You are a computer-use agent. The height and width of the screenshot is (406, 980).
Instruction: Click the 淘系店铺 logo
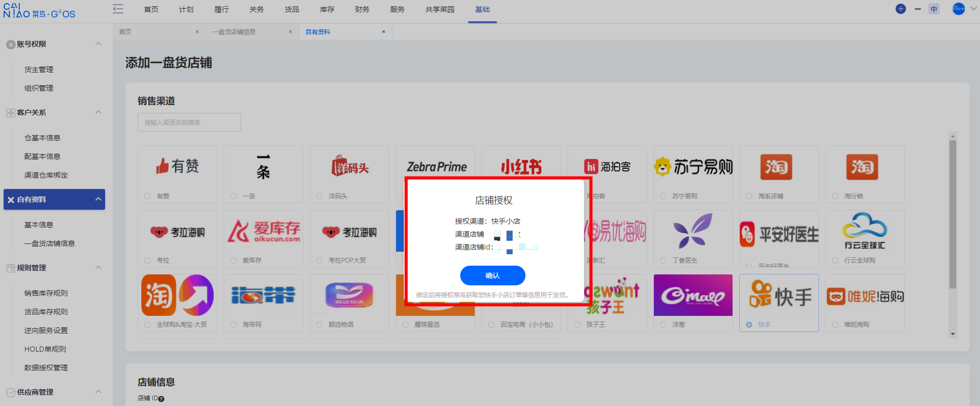pos(776,167)
